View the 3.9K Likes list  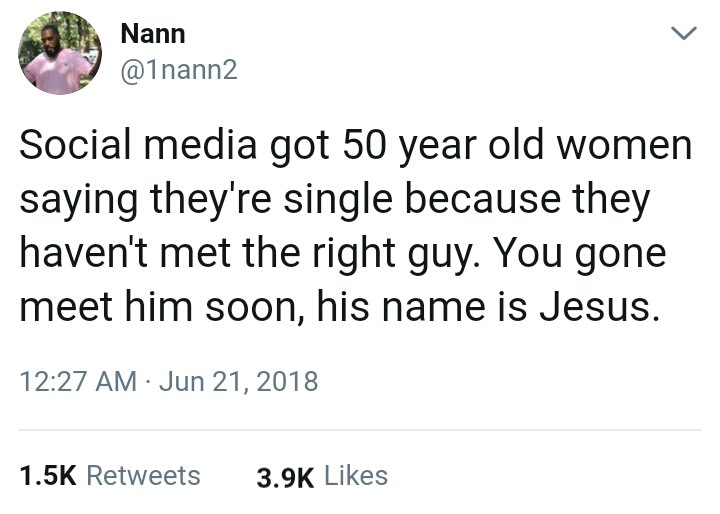coord(322,476)
